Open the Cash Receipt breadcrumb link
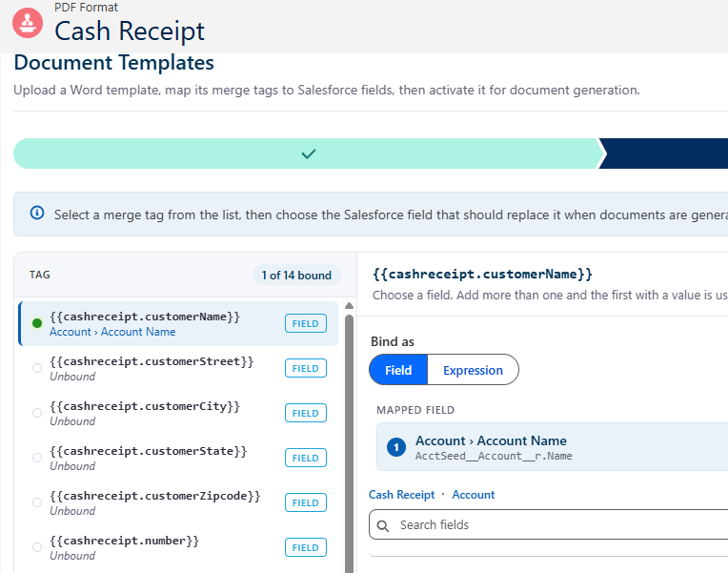 [x=401, y=495]
